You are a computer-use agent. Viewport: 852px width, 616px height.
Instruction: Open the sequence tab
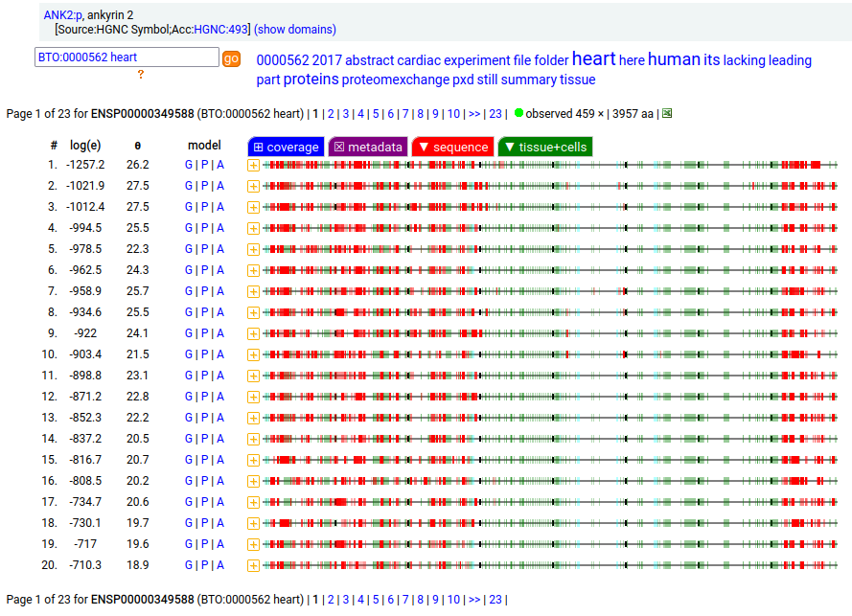point(453,148)
